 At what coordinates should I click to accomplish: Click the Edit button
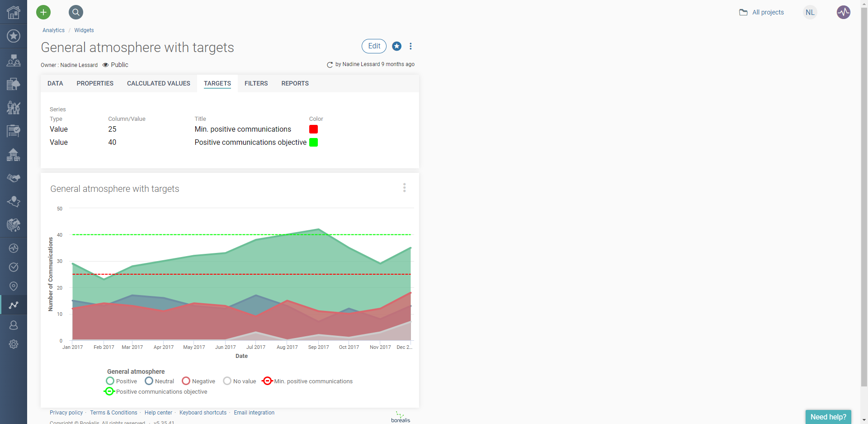(x=373, y=46)
